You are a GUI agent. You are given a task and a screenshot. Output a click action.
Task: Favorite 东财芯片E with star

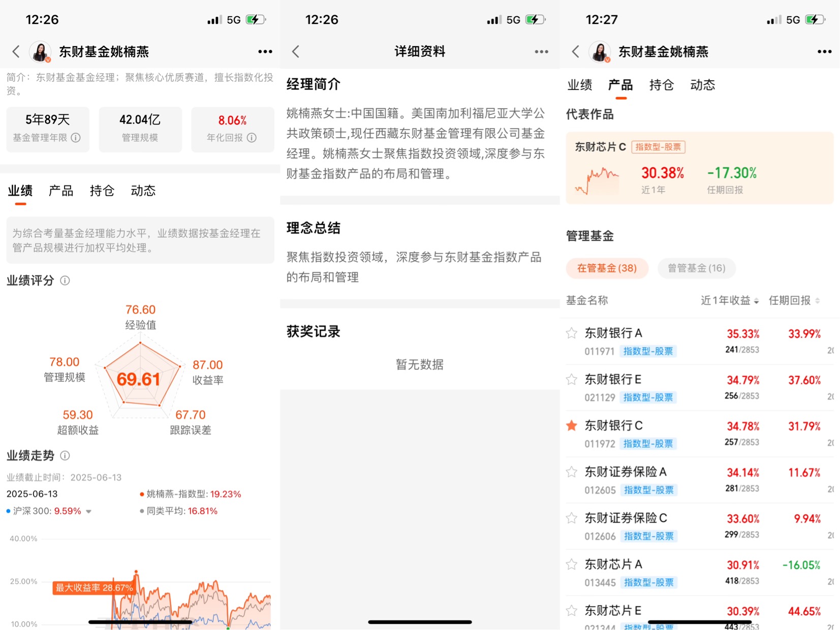coord(572,610)
